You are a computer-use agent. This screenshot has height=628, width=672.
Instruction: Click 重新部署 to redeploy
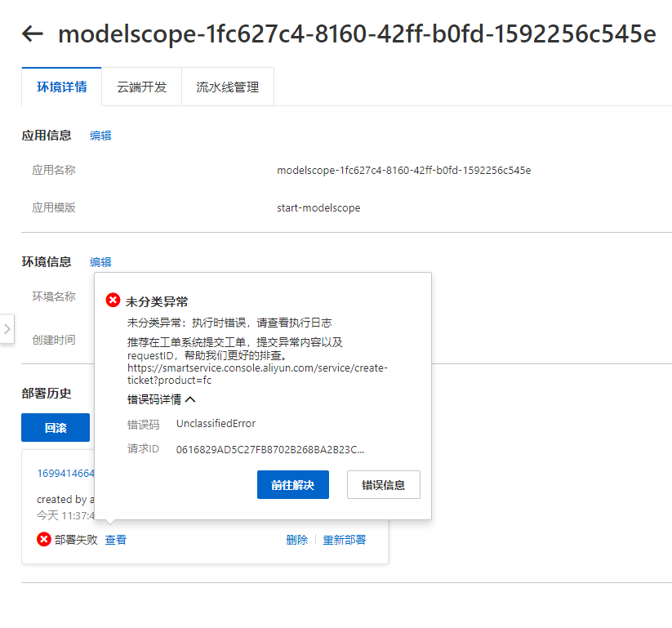344,540
